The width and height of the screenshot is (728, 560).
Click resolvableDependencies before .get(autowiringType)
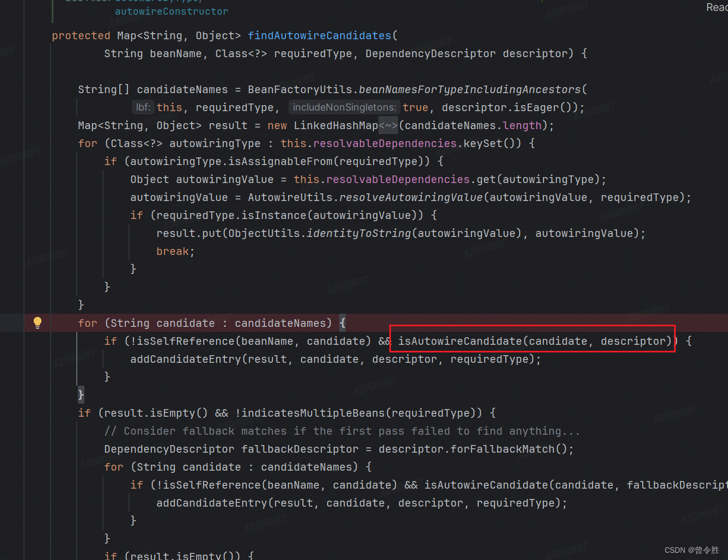coord(398,179)
